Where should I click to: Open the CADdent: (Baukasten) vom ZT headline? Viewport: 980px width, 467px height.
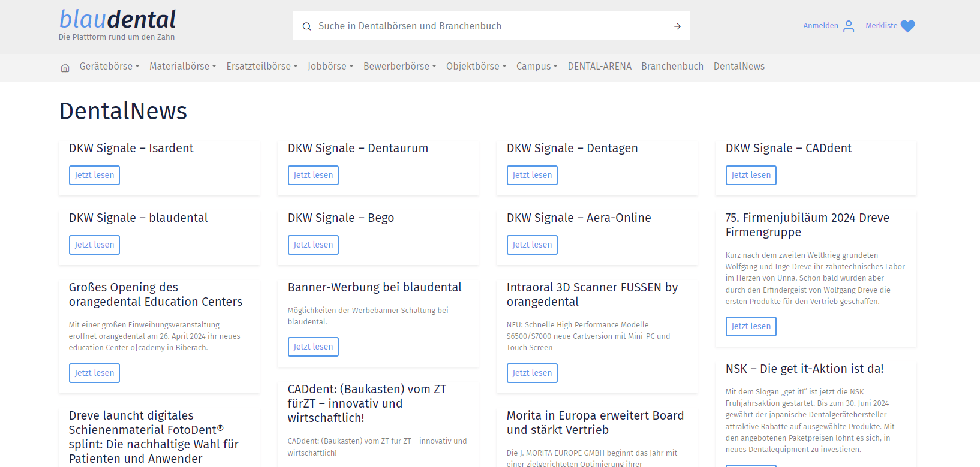(x=367, y=403)
